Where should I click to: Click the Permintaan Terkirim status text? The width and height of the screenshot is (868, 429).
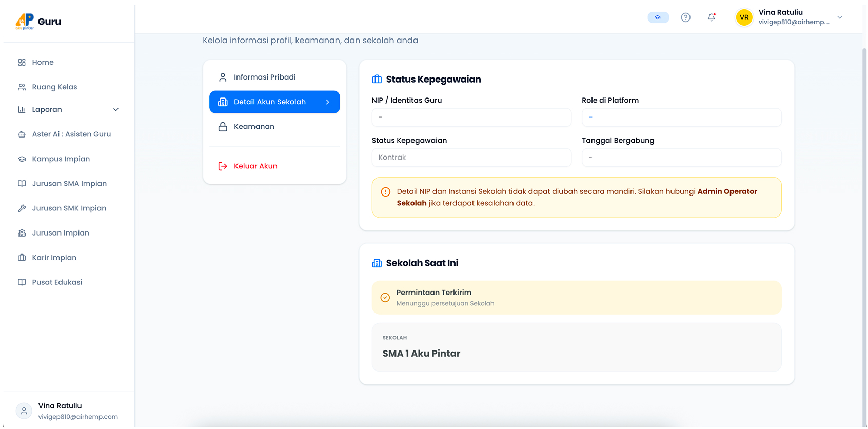[x=434, y=292]
